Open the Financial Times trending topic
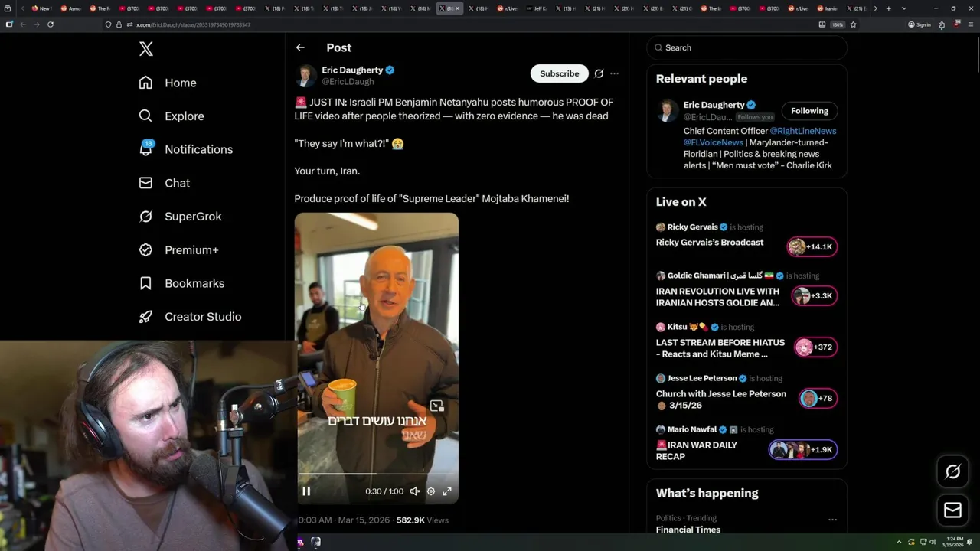Screen dimensions: 980x551 688,530
